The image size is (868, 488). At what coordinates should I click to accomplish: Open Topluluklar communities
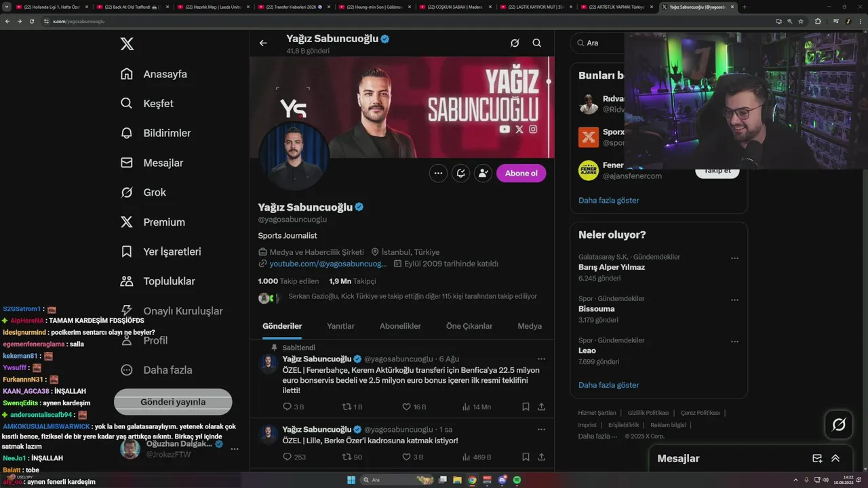pos(157,281)
